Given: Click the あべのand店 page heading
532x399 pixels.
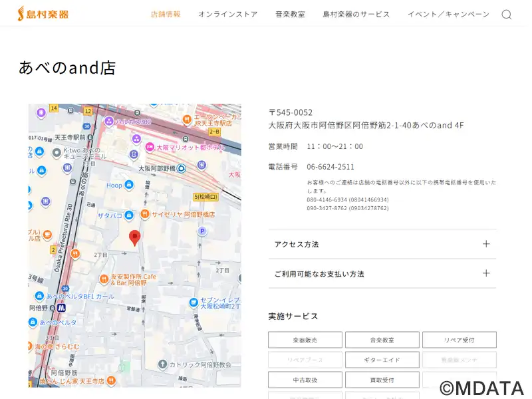Looking at the screenshot, I should pyautogui.click(x=67, y=68).
